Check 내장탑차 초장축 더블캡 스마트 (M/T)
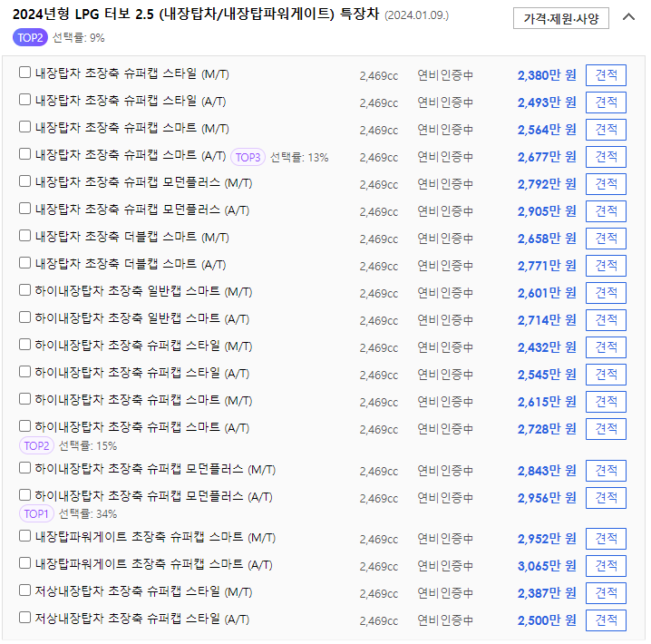 click(x=24, y=236)
